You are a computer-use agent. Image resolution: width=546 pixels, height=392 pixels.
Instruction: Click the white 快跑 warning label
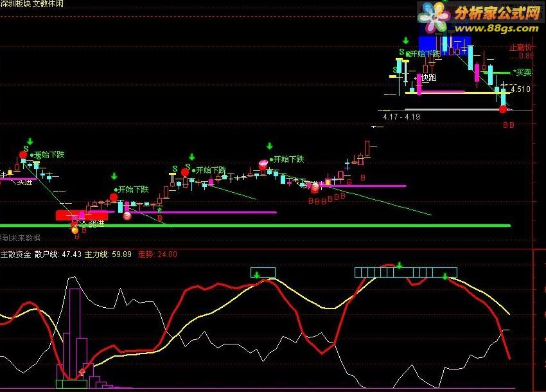click(428, 77)
